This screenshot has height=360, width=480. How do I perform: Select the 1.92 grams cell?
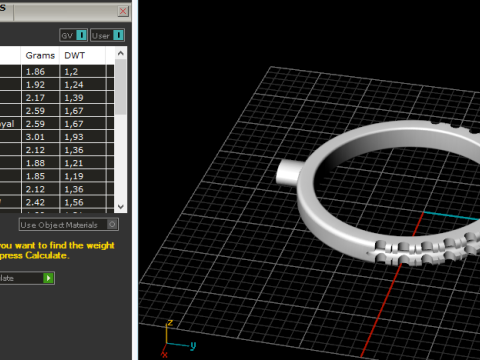(40, 85)
